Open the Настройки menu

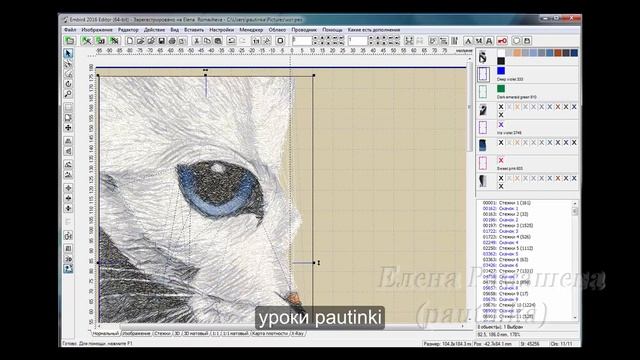coord(221,30)
